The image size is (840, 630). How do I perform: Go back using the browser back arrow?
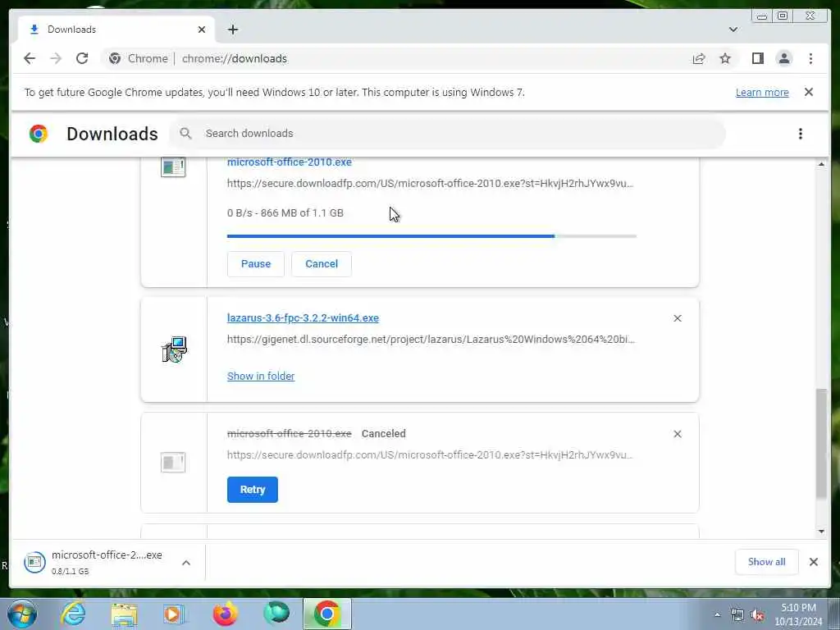click(x=30, y=58)
